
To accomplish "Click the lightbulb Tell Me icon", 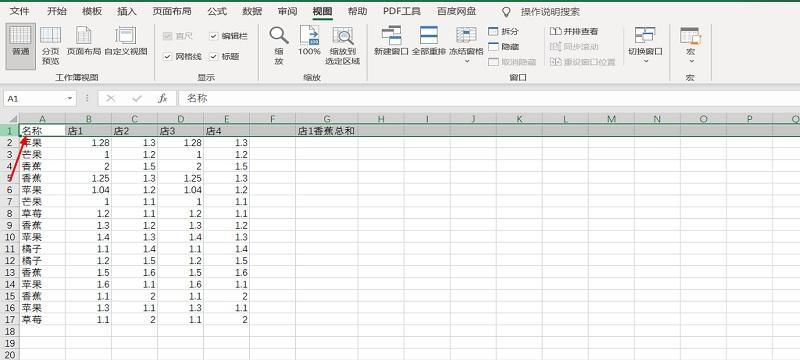I will [x=506, y=11].
